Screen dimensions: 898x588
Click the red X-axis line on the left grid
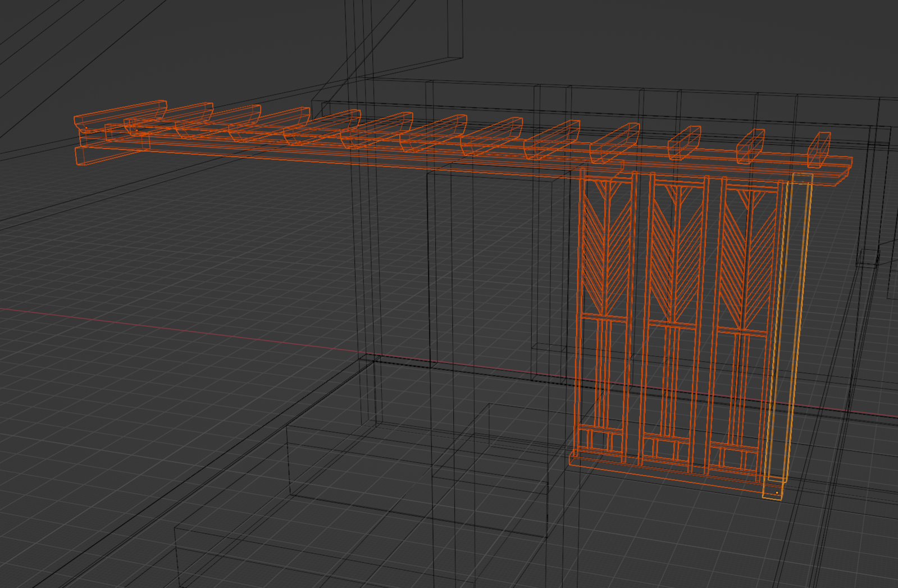168,328
